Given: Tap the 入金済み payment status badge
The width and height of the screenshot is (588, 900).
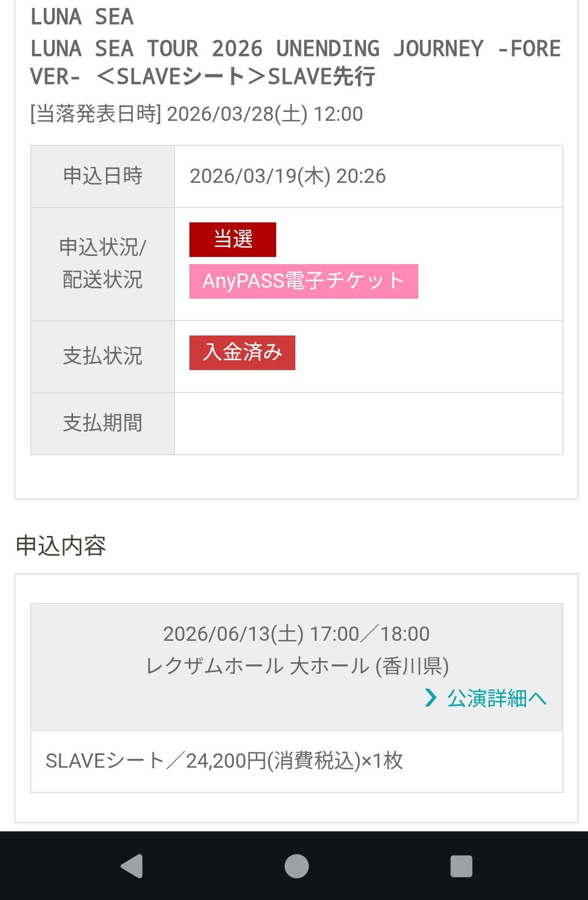Looking at the screenshot, I should coord(242,353).
